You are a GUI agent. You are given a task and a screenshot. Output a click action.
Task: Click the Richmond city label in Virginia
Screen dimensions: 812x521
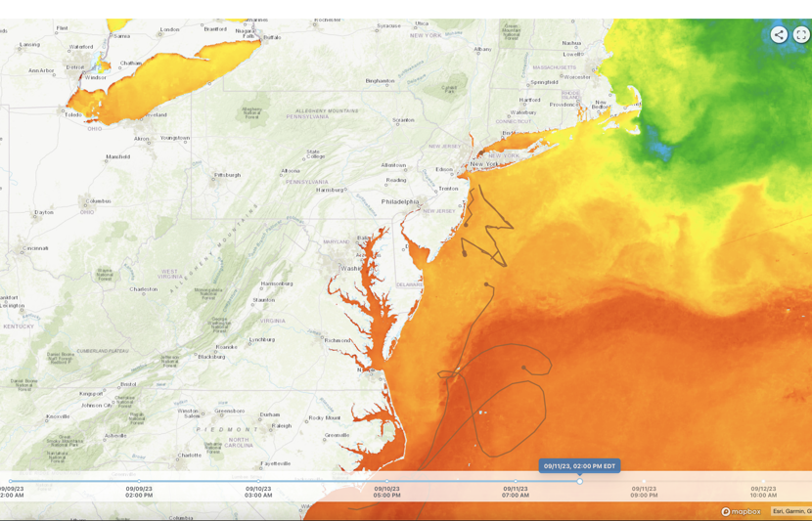(x=338, y=340)
